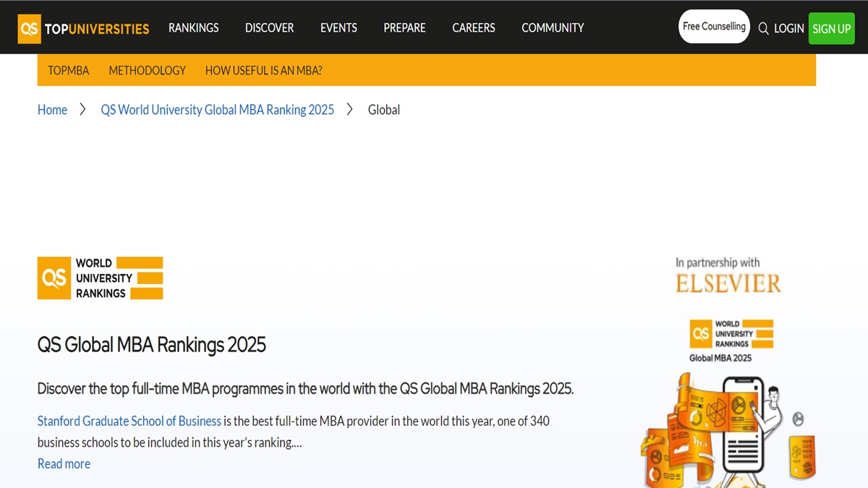Click the Free Counselling button
The height and width of the screenshot is (488, 868).
714,27
